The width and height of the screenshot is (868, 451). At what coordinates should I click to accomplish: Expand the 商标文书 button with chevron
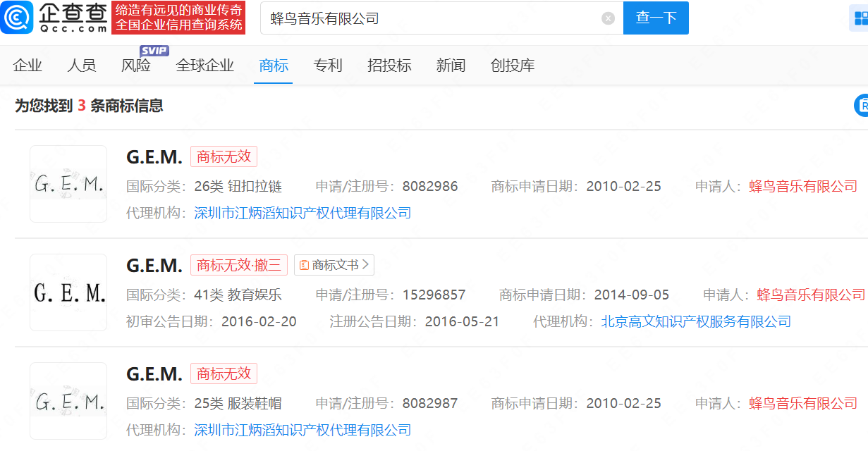pyautogui.click(x=334, y=265)
